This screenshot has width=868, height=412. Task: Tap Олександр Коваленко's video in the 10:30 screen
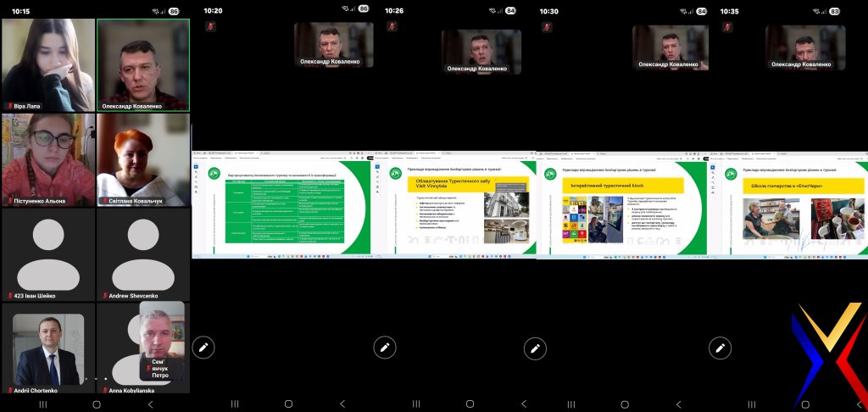[670, 47]
